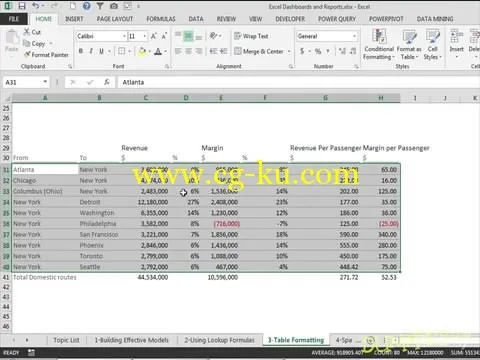
Task: Toggle Bold formatting
Action: click(81, 51)
